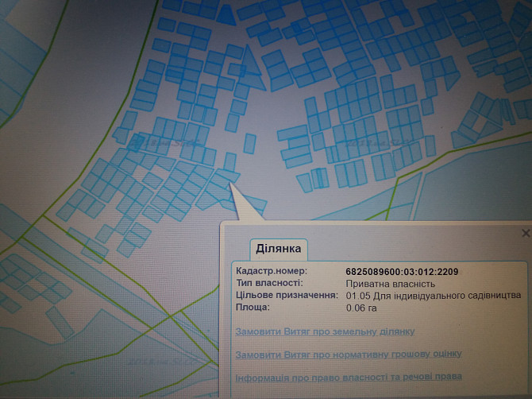The width and height of the screenshot is (532, 399).
Task: Click the Приватна власність value
Action: [391, 284]
